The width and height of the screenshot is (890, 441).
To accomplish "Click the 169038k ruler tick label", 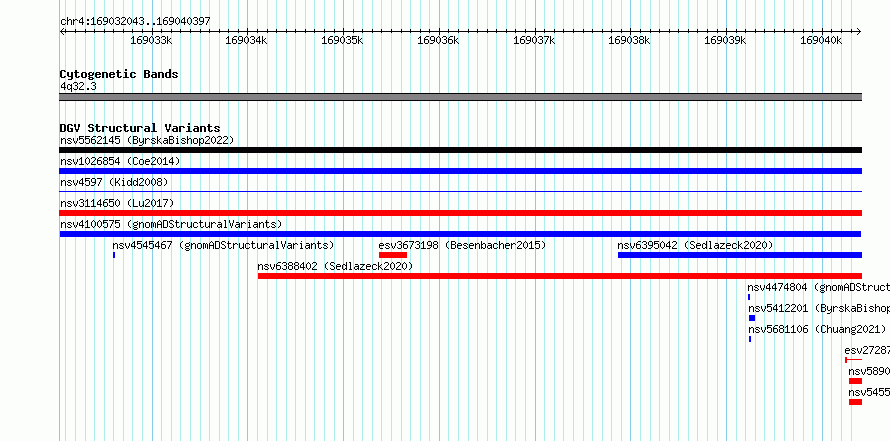I will [x=629, y=40].
